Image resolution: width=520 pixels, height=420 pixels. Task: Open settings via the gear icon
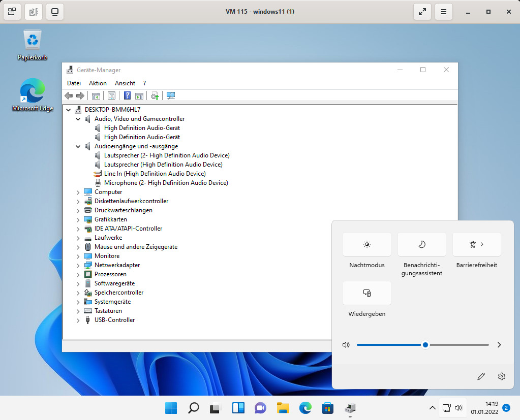[501, 376]
